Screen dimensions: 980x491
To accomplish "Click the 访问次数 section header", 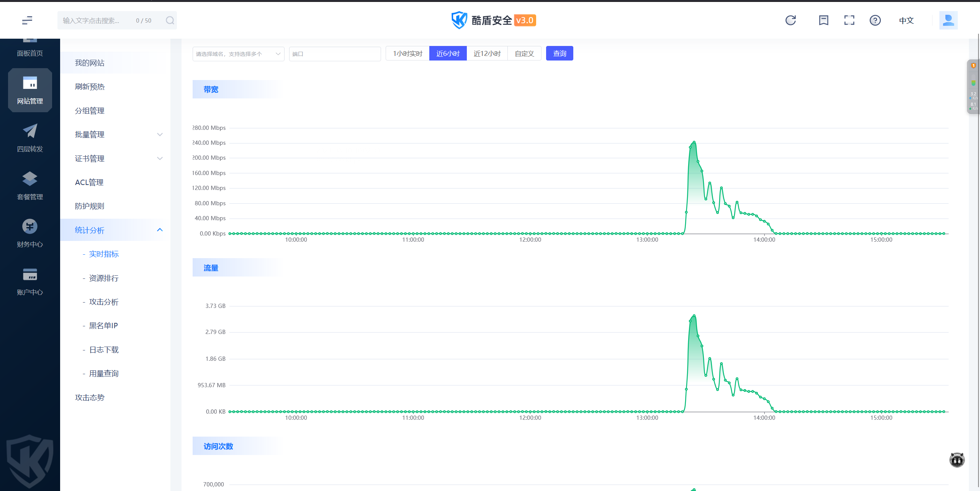I will pyautogui.click(x=218, y=446).
